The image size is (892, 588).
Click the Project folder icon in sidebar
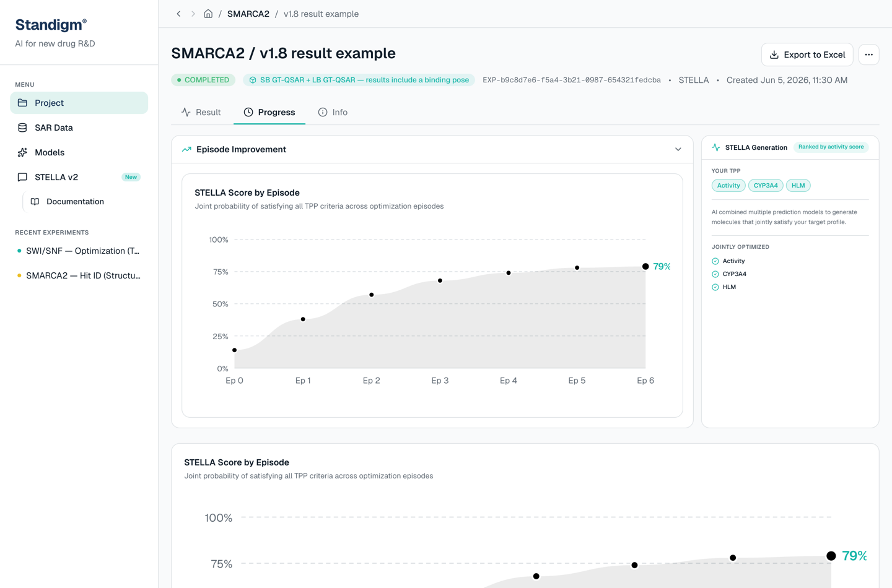22,103
